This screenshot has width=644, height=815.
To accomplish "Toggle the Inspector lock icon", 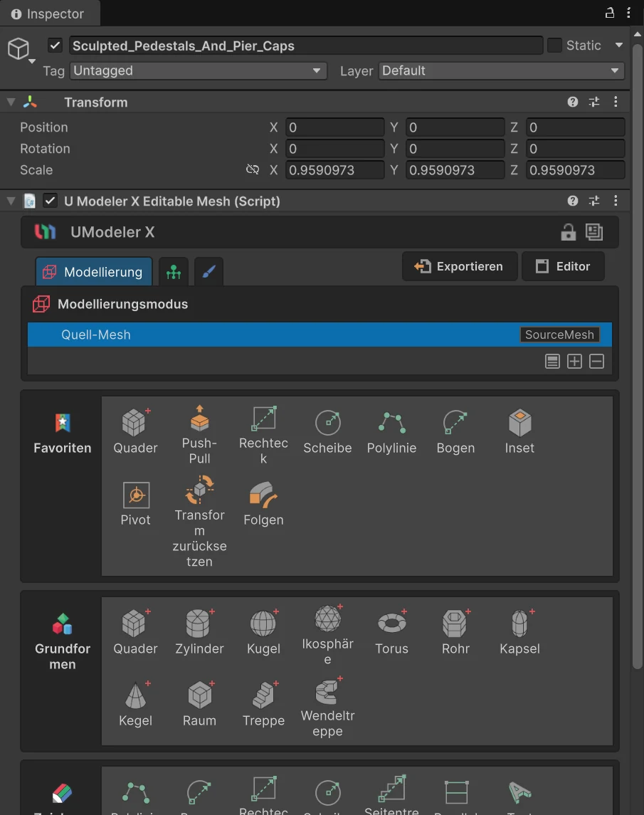I will click(610, 13).
